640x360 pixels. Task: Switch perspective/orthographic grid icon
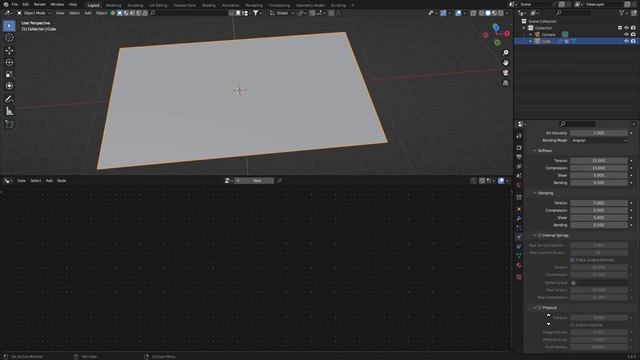pyautogui.click(x=505, y=83)
